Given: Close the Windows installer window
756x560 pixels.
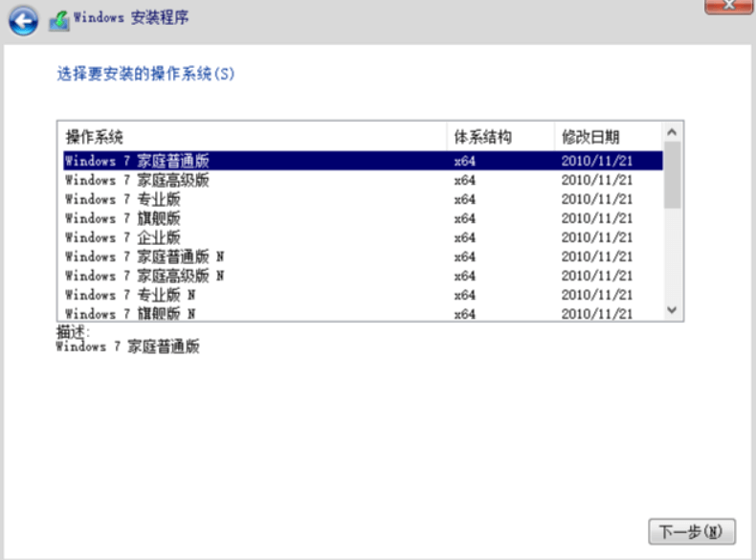Looking at the screenshot, I should (x=728, y=7).
